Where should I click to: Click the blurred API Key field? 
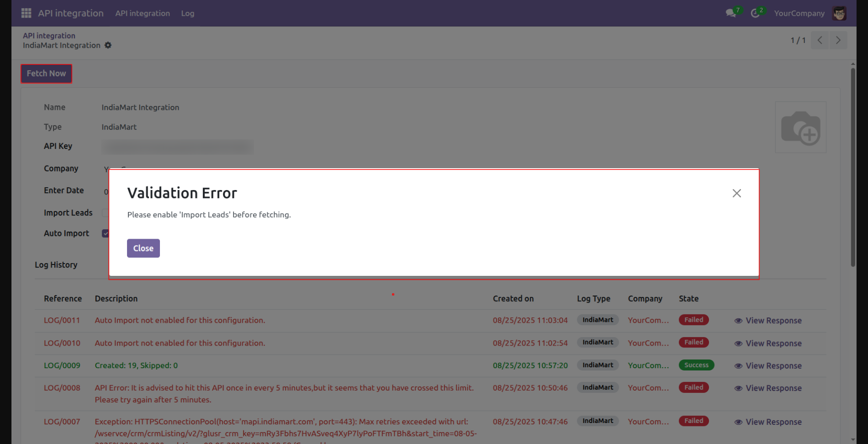coord(177,147)
